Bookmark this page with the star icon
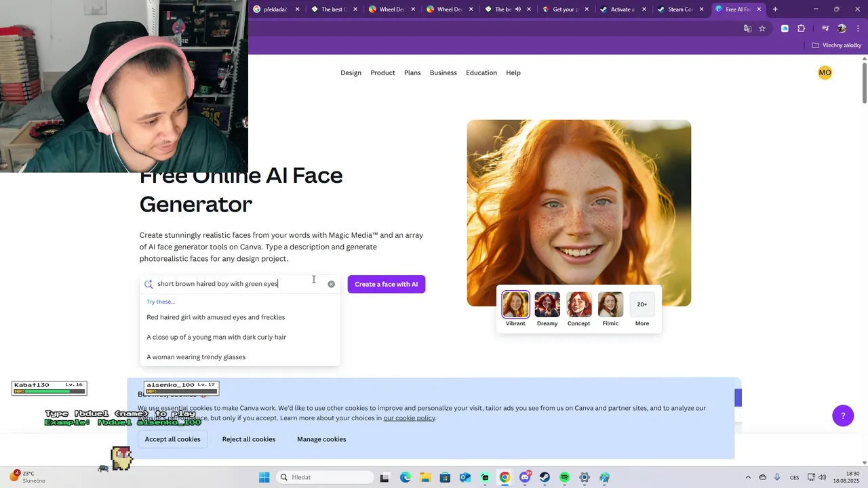The image size is (868, 488). click(762, 28)
